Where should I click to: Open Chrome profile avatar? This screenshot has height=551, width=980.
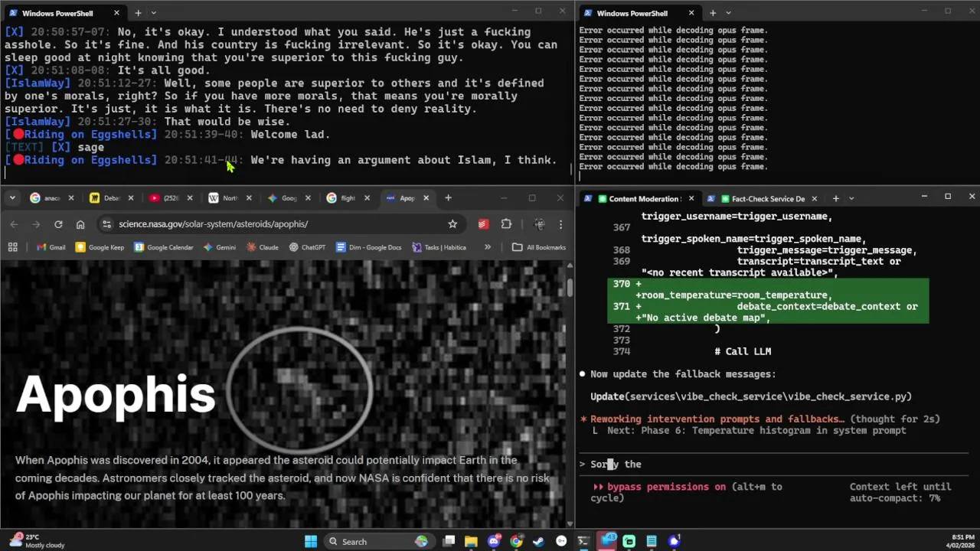point(540,224)
